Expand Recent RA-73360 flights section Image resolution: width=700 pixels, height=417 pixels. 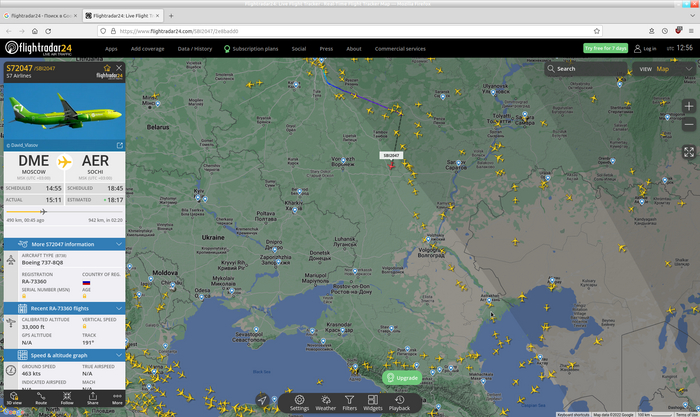[64, 309]
